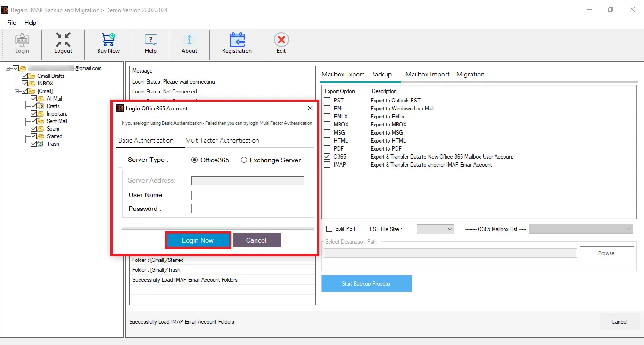Click the login dialog progress bar
Viewport: 644px width, 345px height.
coord(217,228)
